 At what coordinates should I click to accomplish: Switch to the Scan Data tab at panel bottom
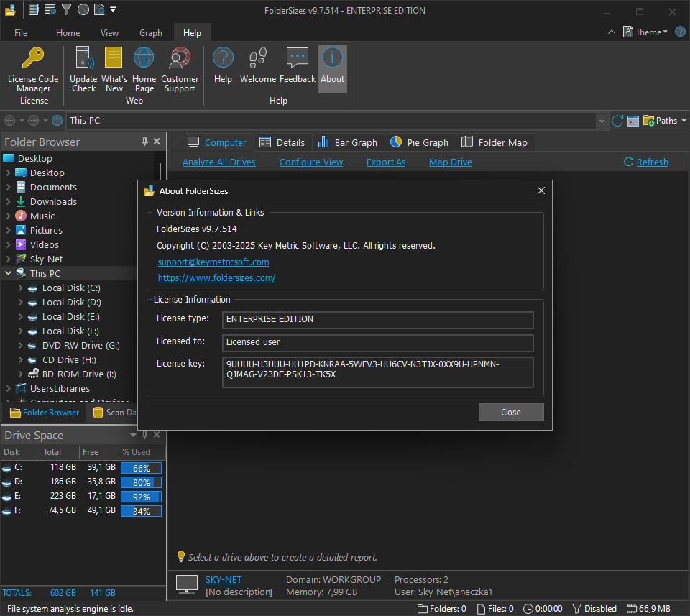coord(115,413)
